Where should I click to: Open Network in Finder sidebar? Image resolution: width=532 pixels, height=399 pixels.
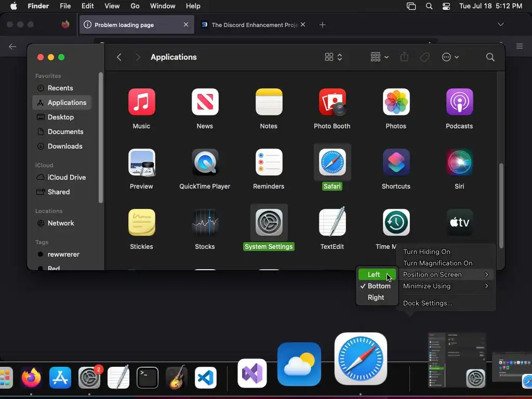pyautogui.click(x=62, y=223)
